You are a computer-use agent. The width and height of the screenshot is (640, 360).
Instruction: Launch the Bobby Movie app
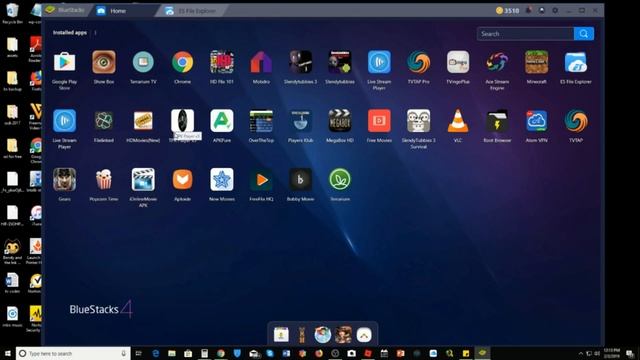click(300, 180)
